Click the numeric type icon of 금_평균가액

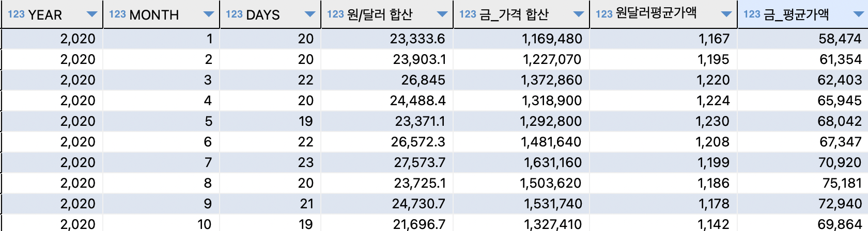pyautogui.click(x=752, y=14)
